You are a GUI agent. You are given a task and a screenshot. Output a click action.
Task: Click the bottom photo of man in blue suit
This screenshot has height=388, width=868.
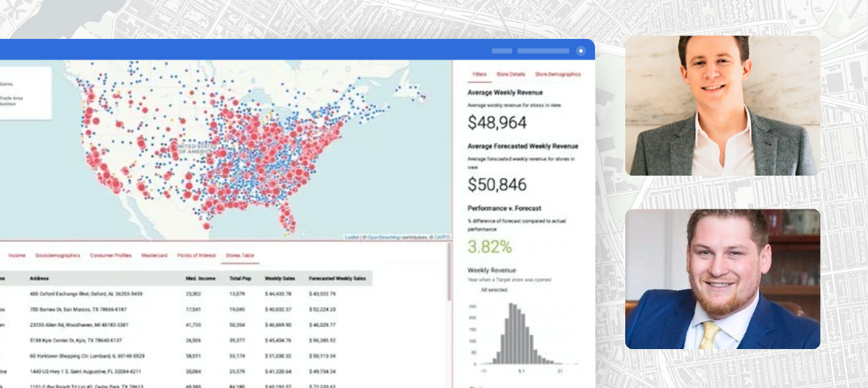[x=722, y=279]
